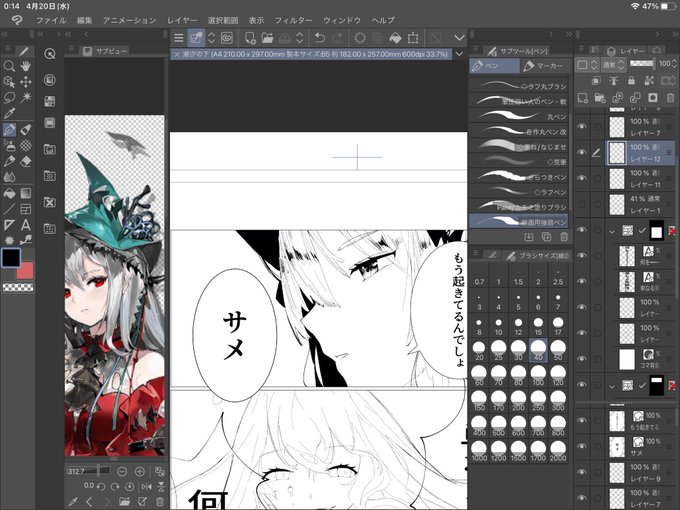
Task: Open the command bar hamburger menu
Action: 178,38
